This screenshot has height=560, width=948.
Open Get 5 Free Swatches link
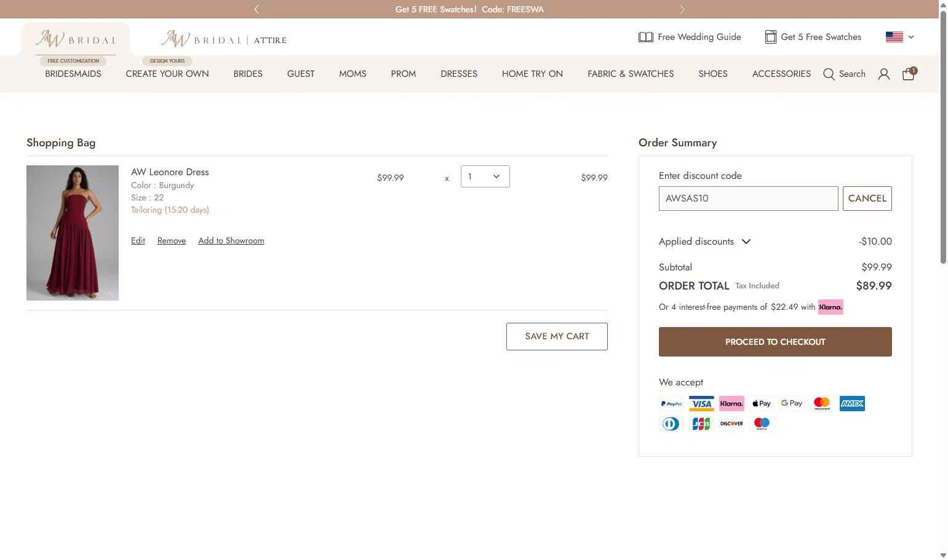821,37
